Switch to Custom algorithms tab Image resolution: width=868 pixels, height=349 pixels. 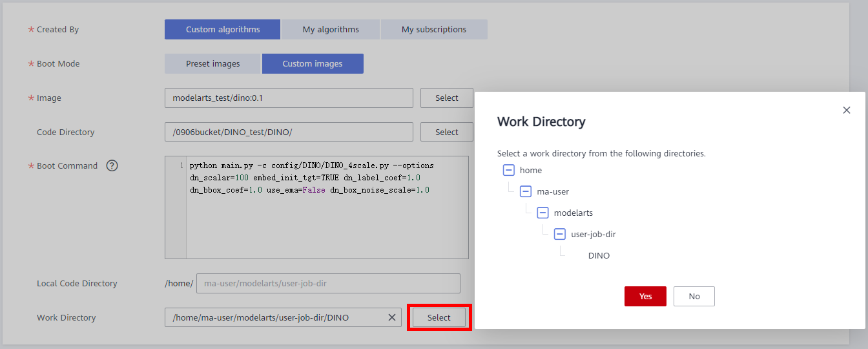222,29
